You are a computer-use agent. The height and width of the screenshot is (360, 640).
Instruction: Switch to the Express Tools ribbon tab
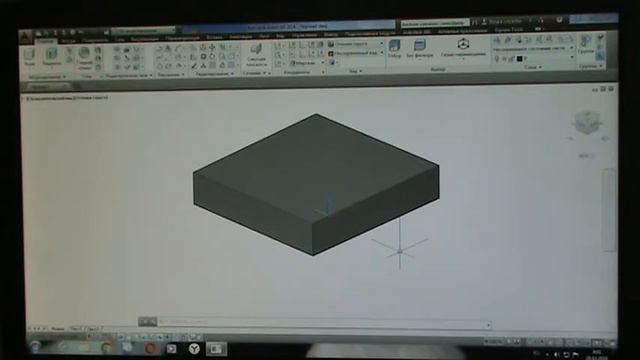pyautogui.click(x=508, y=30)
